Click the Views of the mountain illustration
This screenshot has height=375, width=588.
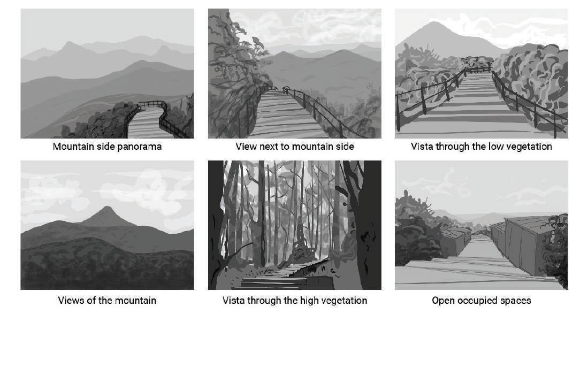point(107,225)
